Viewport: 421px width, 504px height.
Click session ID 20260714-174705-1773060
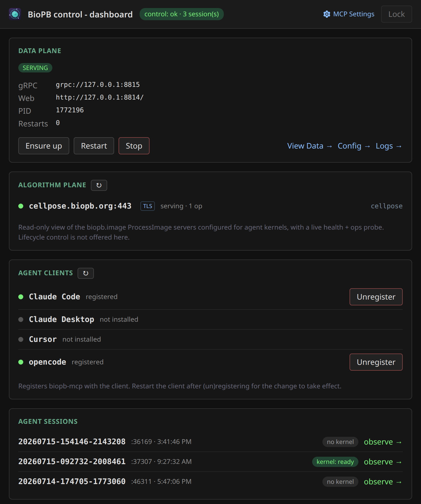[x=72, y=481]
